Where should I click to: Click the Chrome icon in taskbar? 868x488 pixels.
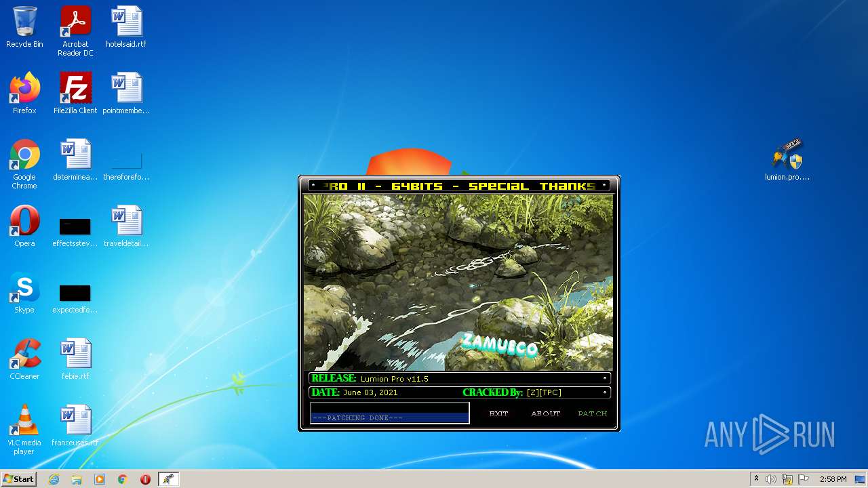point(123,479)
